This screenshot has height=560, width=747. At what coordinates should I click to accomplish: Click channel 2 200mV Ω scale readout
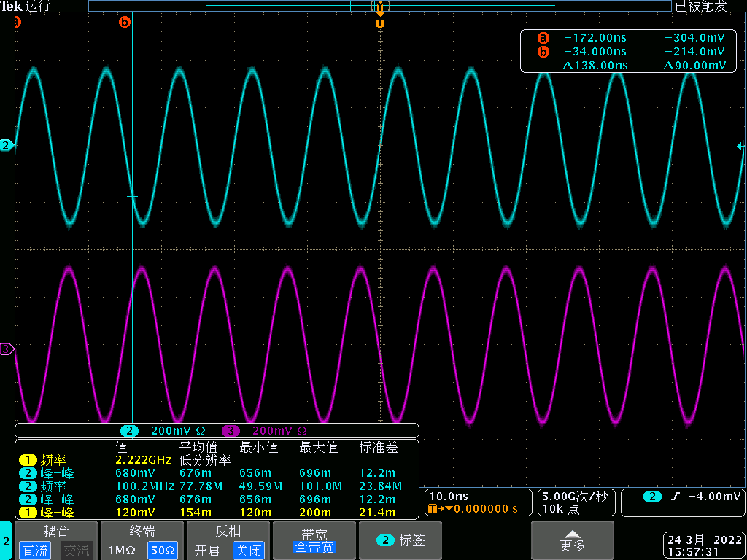tap(178, 431)
